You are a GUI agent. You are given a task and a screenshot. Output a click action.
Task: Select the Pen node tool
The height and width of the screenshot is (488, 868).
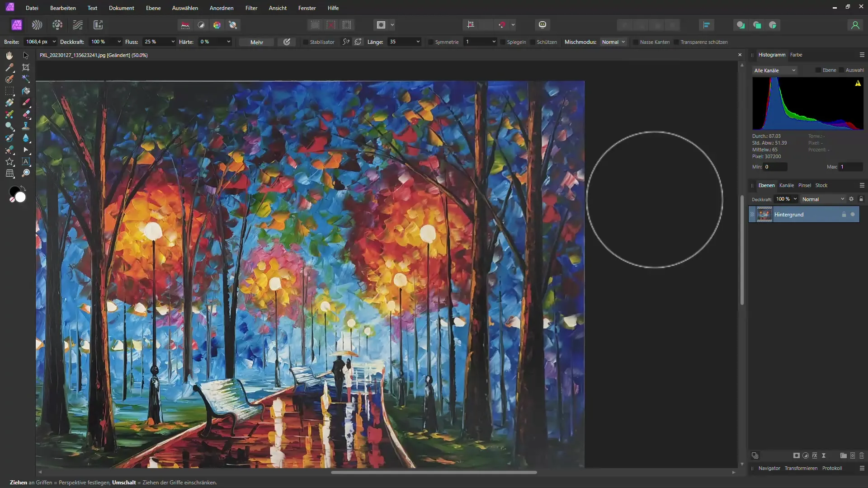[26, 150]
